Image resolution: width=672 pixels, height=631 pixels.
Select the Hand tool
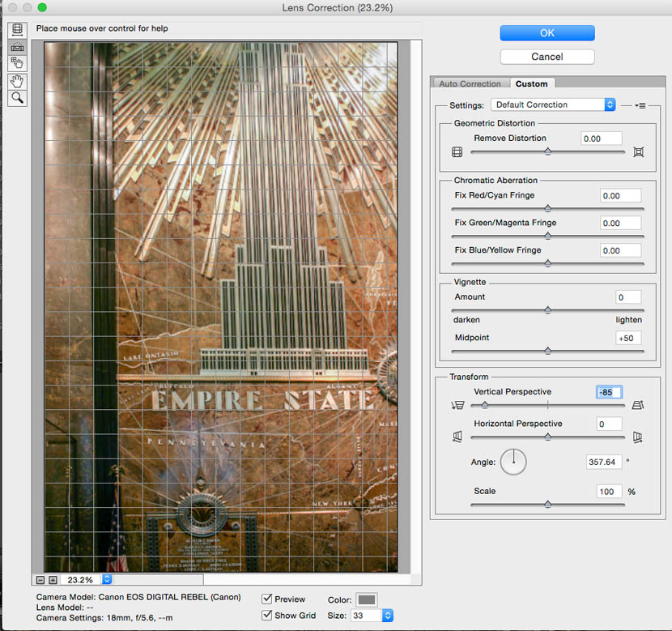pos(17,81)
